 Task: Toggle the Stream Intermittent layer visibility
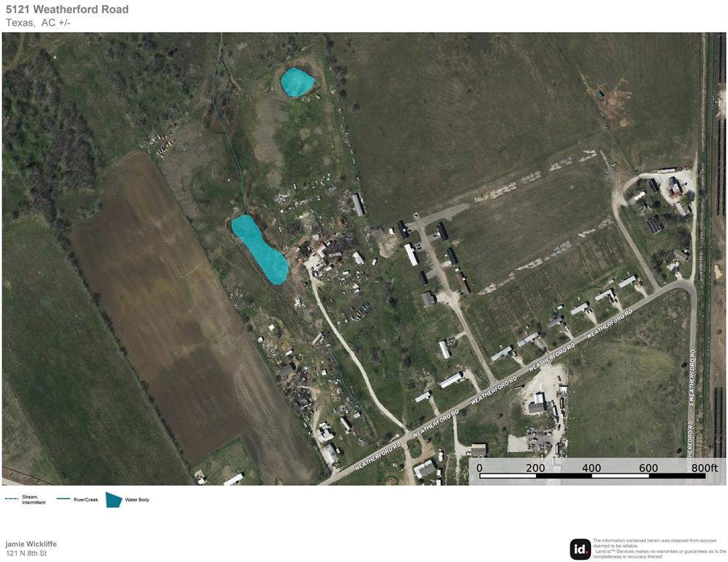coord(12,497)
